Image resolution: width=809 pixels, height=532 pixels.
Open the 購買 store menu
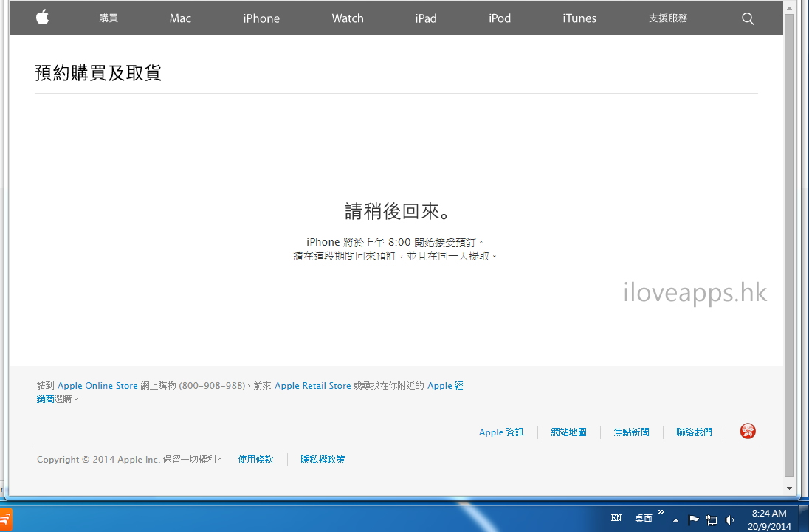click(109, 18)
